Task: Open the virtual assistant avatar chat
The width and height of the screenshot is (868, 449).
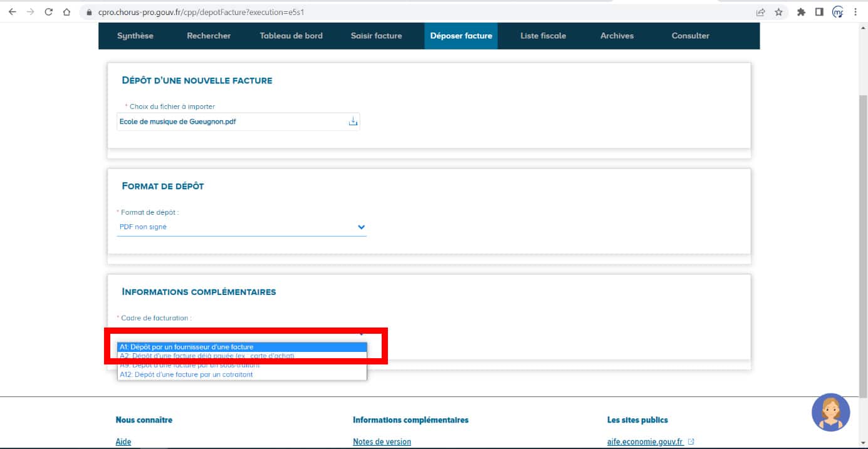Action: 830,413
